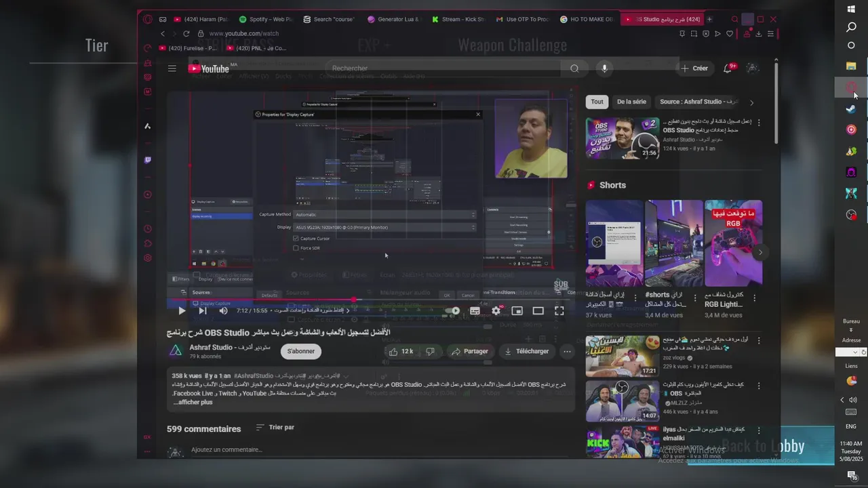Open the Windows Start button
Image resolution: width=868 pixels, height=488 pixels.
coord(852,9)
